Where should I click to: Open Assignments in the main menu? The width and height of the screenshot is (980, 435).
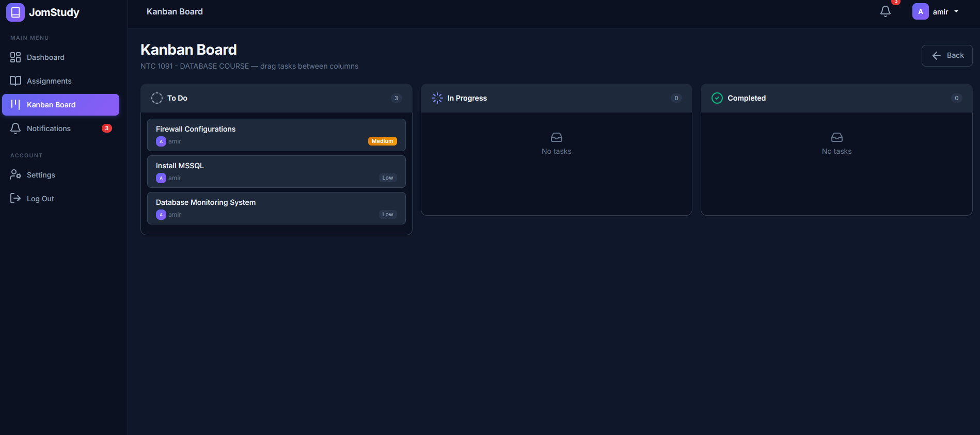click(61, 81)
